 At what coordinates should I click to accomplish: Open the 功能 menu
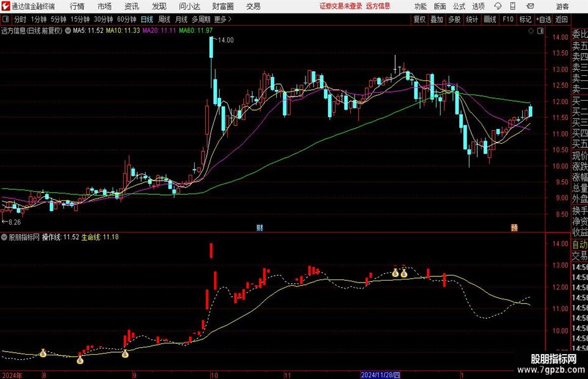click(x=421, y=6)
